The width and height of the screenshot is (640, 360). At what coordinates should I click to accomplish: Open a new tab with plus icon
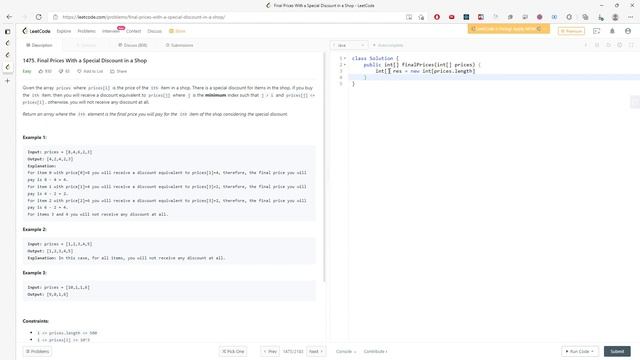click(7, 81)
